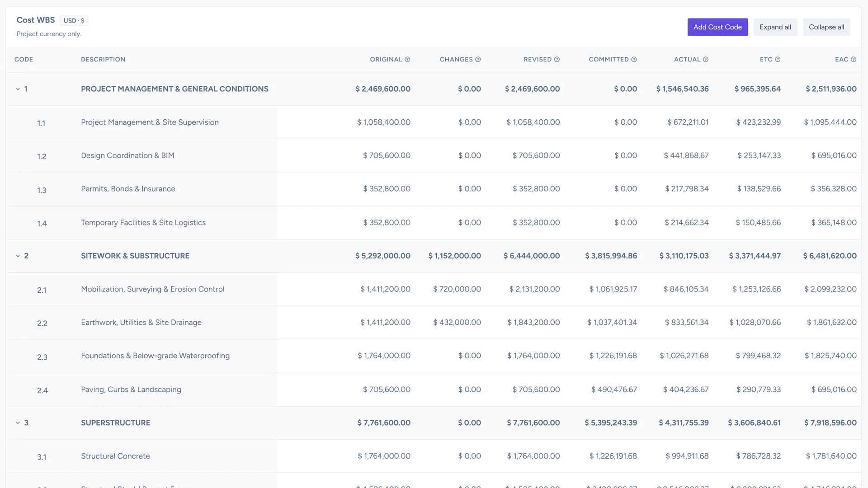
Task: Click the ACTUAL column help icon
Action: click(x=706, y=60)
